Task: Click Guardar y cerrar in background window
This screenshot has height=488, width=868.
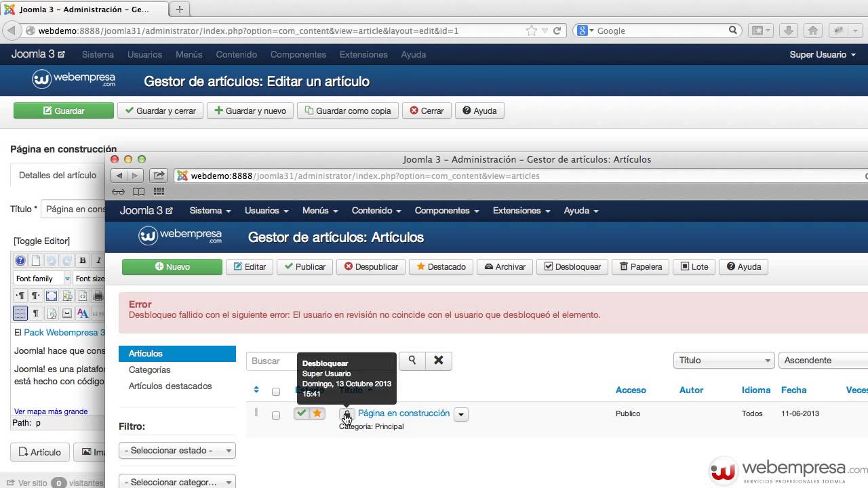Action: coord(160,110)
